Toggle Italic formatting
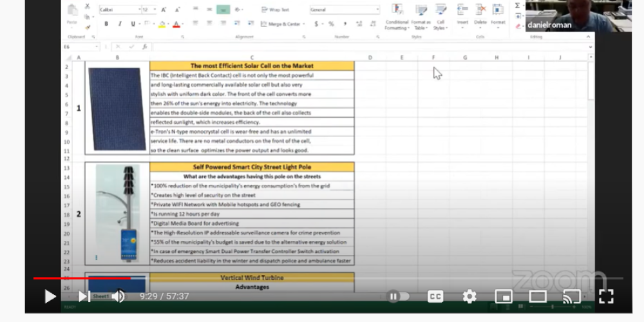644x322 pixels. tap(120, 24)
